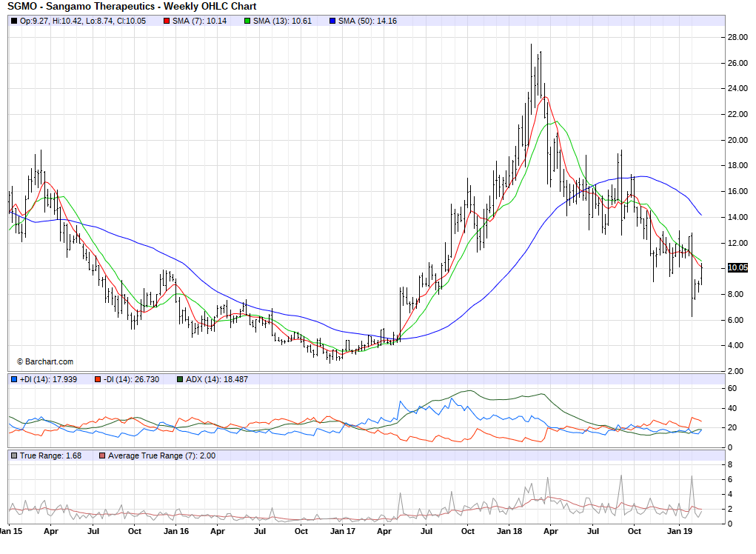
Task: Click the 2.00 price axis label
Action: (x=736, y=371)
